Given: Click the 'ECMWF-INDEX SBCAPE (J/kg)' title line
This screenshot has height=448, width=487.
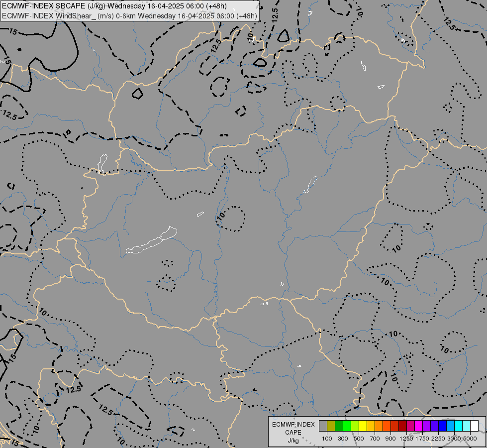Looking at the screenshot, I should (x=114, y=6).
